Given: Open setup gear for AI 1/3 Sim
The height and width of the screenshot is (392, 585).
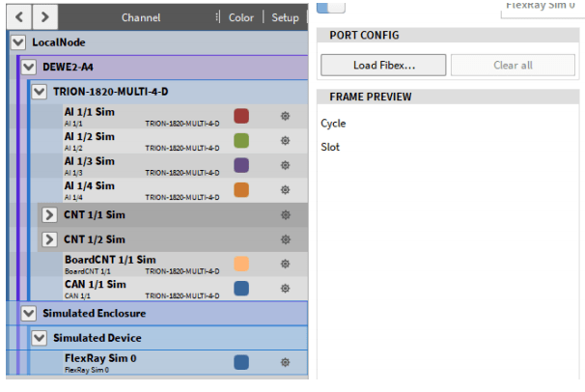Looking at the screenshot, I should 285,165.
